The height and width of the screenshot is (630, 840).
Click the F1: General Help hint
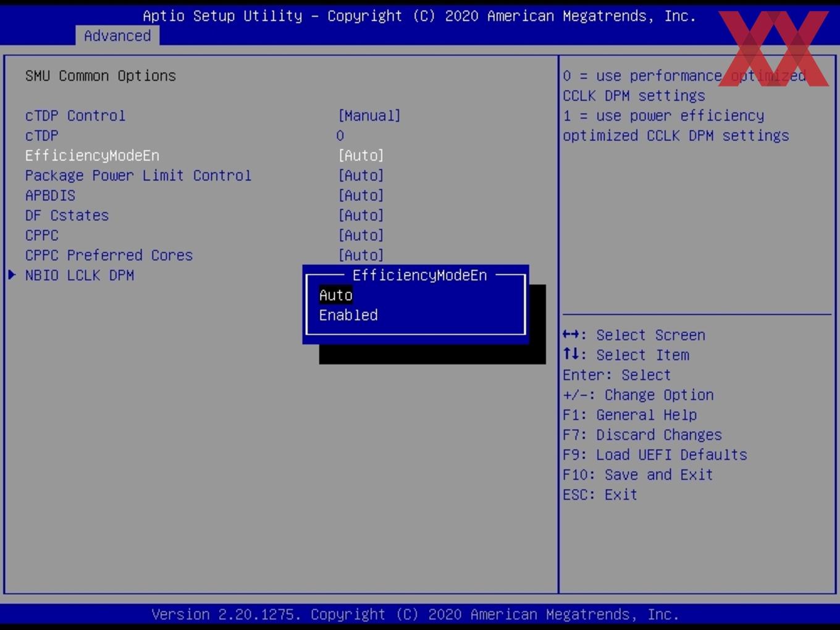point(629,415)
